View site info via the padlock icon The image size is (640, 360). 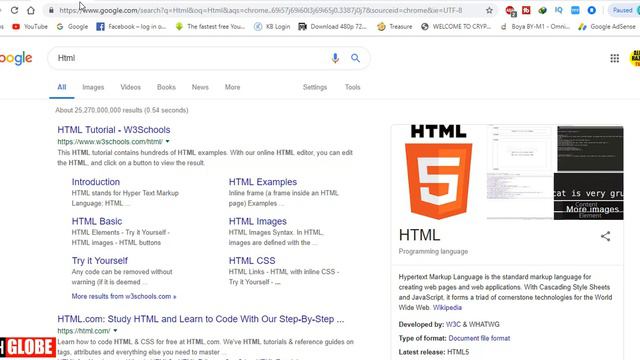(x=51, y=10)
